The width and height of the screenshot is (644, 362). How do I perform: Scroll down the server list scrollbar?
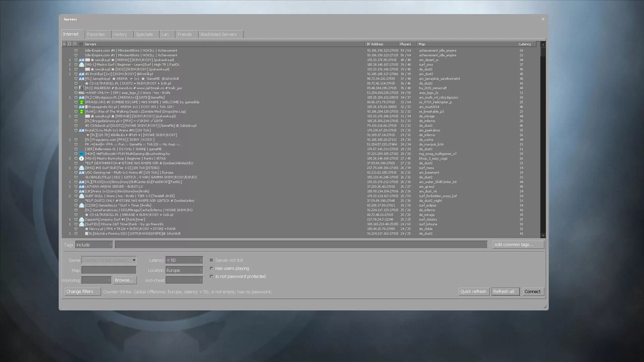(x=543, y=235)
